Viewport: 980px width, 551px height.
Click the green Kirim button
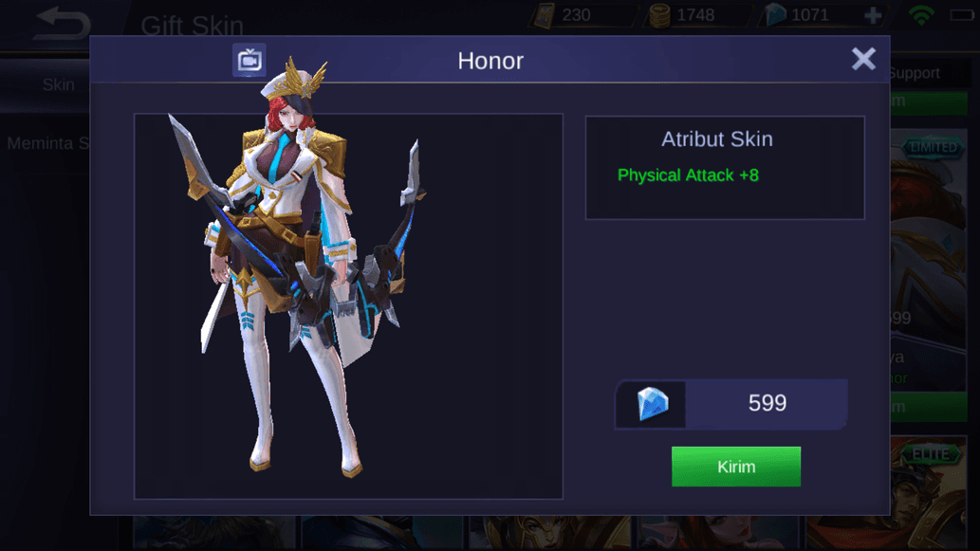[x=735, y=467]
